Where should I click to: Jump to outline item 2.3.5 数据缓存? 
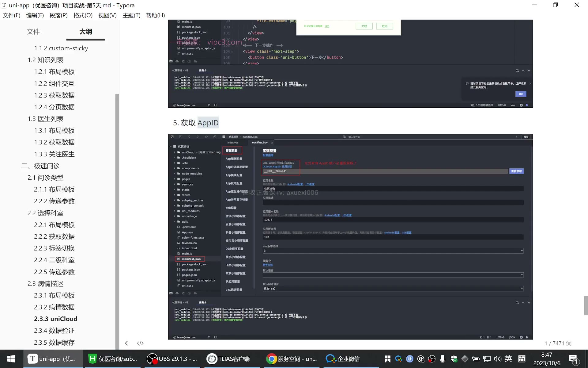[54, 343]
